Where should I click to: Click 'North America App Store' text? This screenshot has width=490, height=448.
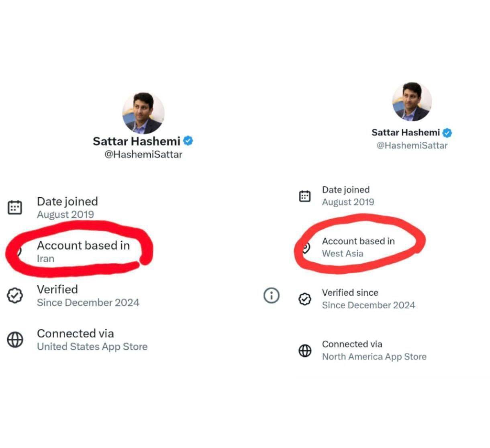point(374,357)
